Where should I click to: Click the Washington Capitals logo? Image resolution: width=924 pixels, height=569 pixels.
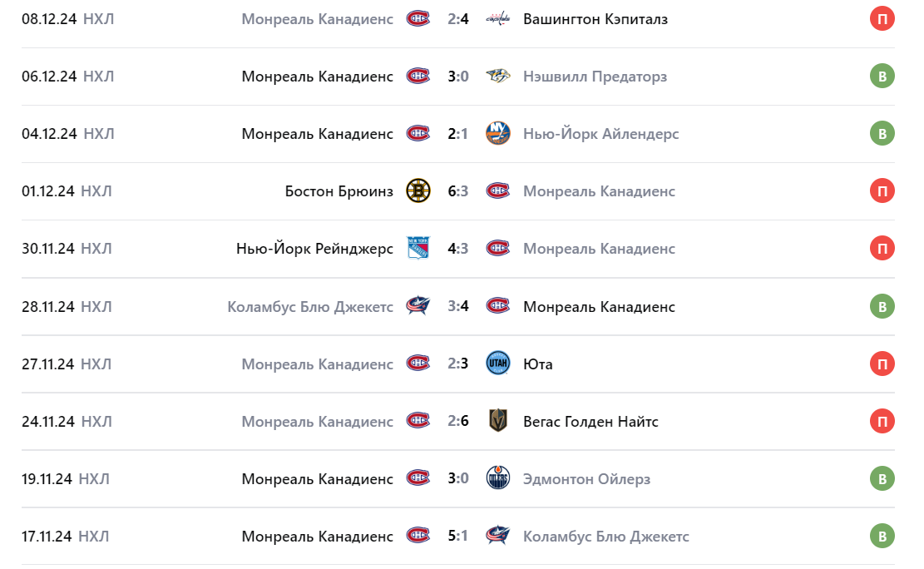coord(497,18)
